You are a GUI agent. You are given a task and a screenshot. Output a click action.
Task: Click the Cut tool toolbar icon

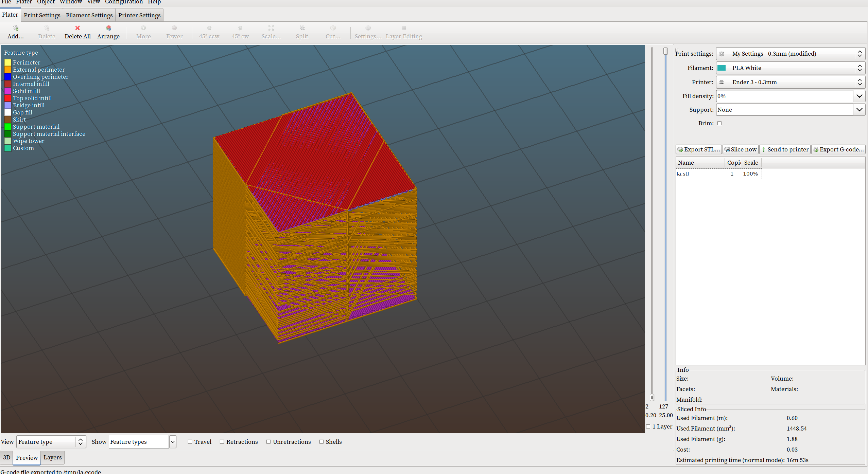(x=333, y=28)
